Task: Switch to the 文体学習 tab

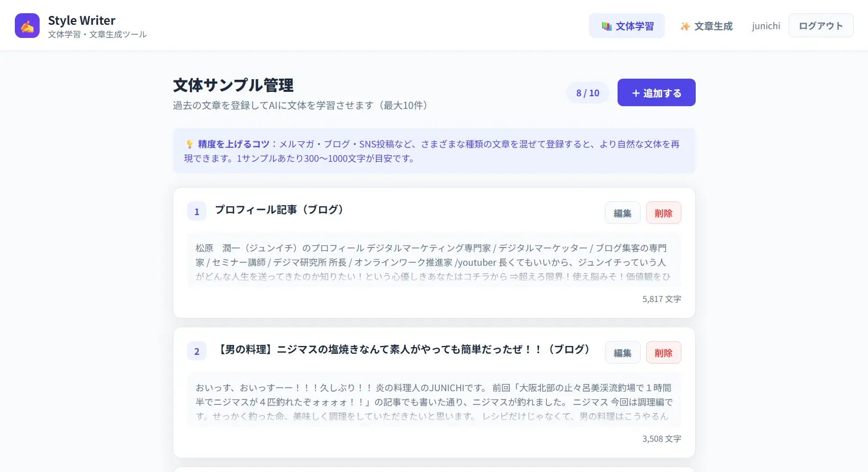Action: click(627, 26)
